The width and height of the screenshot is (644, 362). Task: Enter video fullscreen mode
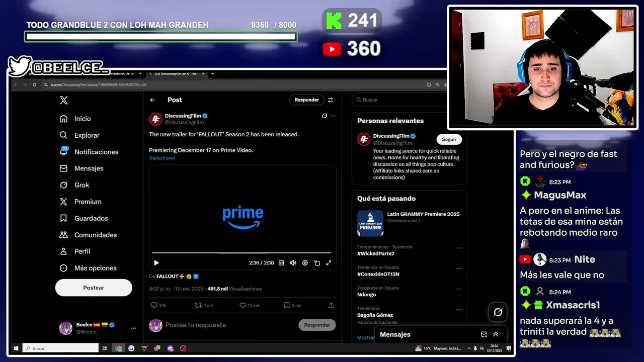click(x=329, y=263)
